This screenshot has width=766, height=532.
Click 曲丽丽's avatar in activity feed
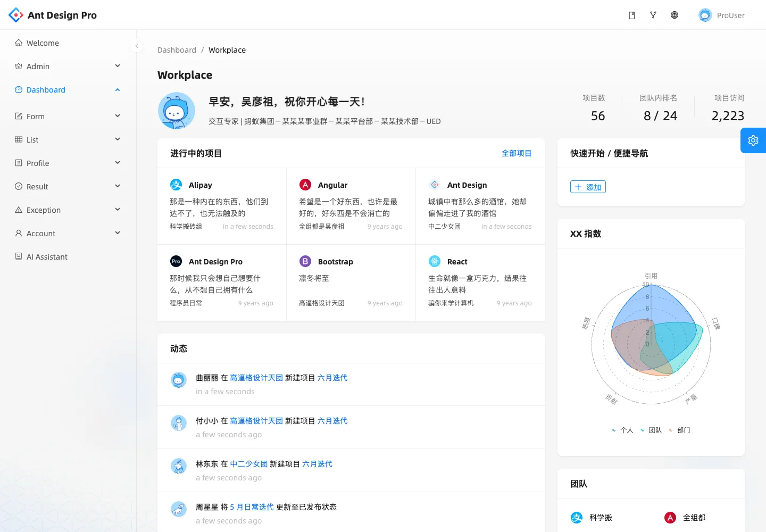pos(179,380)
